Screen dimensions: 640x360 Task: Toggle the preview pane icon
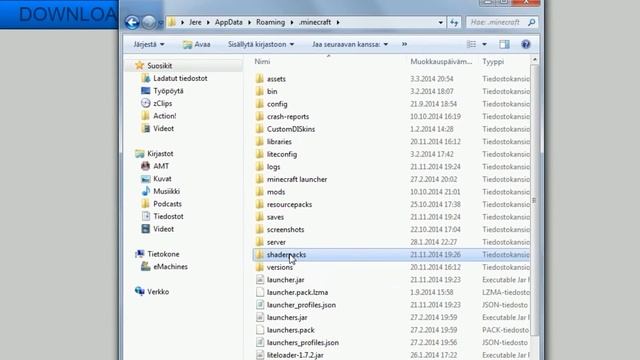504,44
